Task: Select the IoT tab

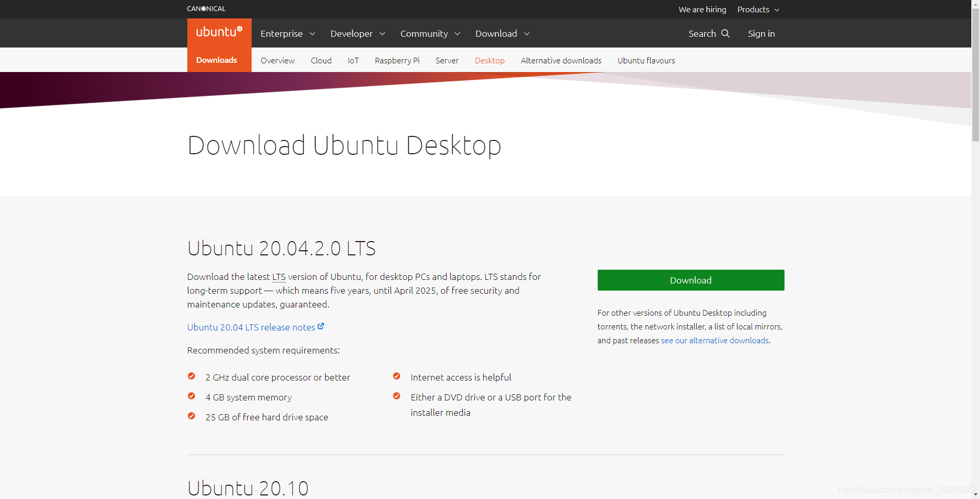Action: point(353,60)
